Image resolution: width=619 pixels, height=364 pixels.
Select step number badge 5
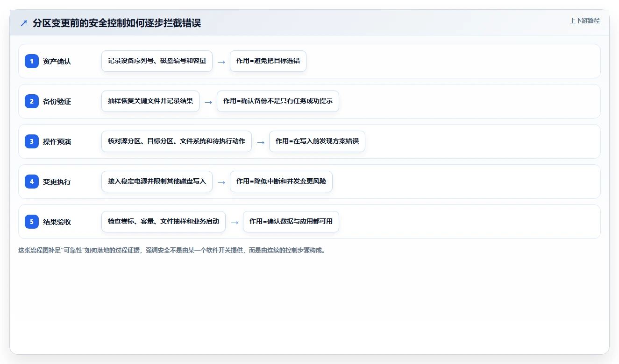point(32,222)
